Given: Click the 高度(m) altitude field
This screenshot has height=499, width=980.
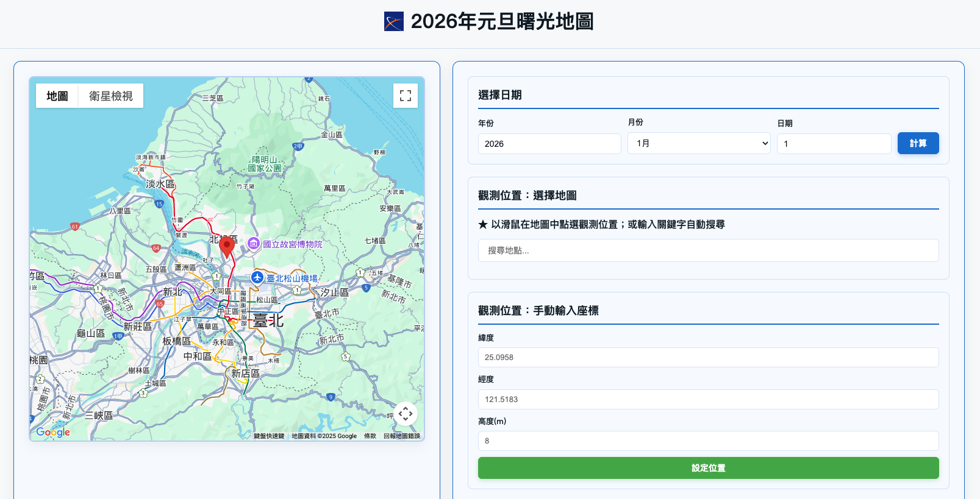Looking at the screenshot, I should (709, 441).
